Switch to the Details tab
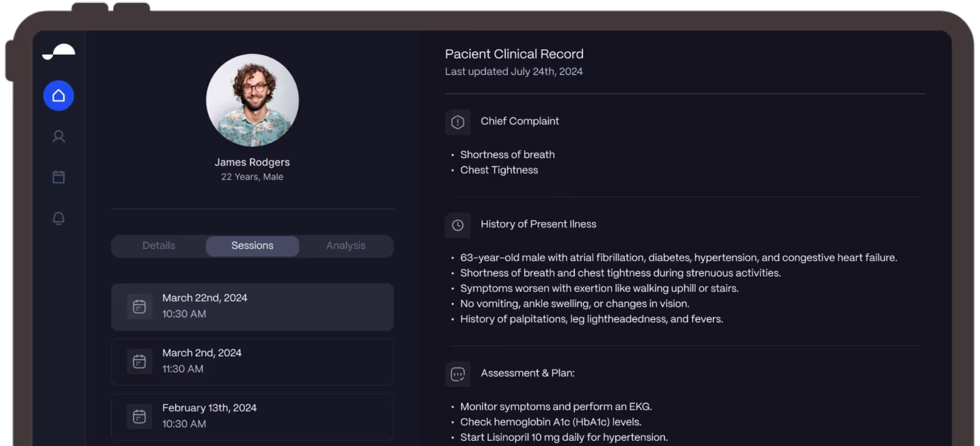 [x=158, y=246]
